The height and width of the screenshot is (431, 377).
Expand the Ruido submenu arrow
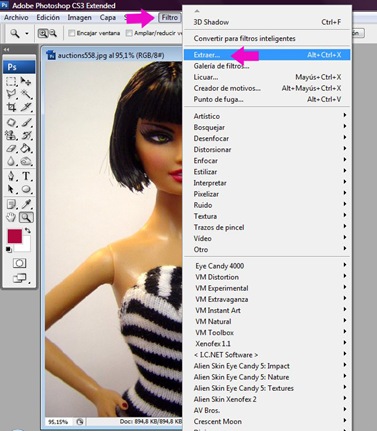[x=345, y=204]
